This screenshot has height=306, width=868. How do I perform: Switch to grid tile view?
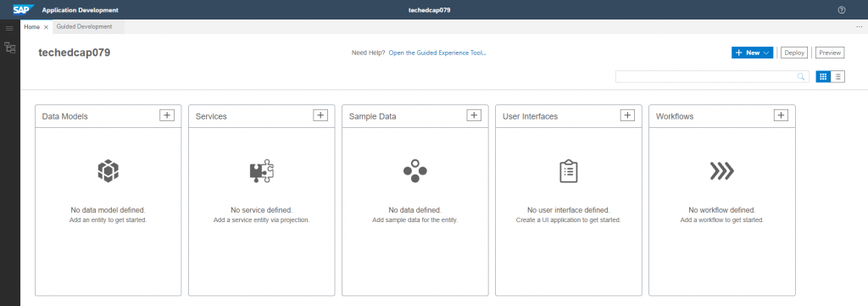coord(823,77)
